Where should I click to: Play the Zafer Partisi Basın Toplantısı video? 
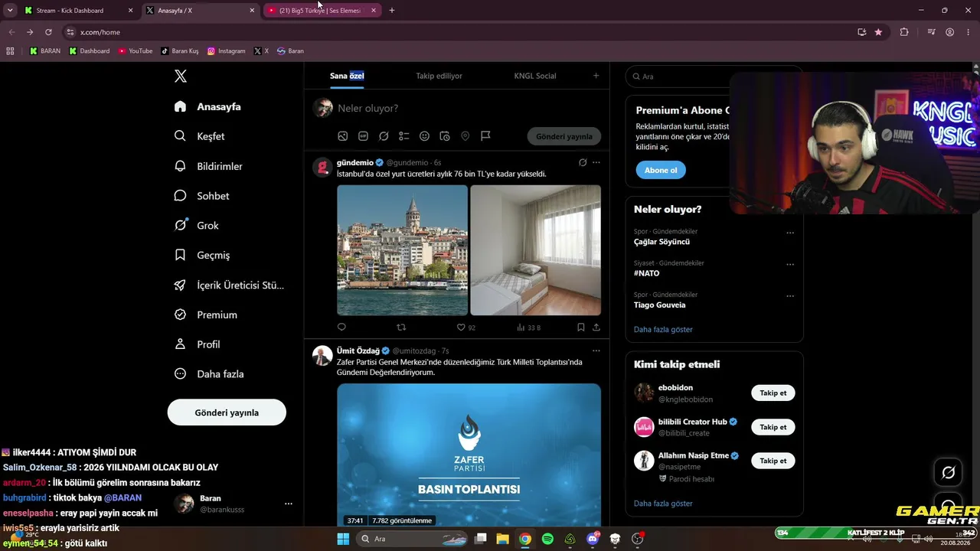coord(469,455)
